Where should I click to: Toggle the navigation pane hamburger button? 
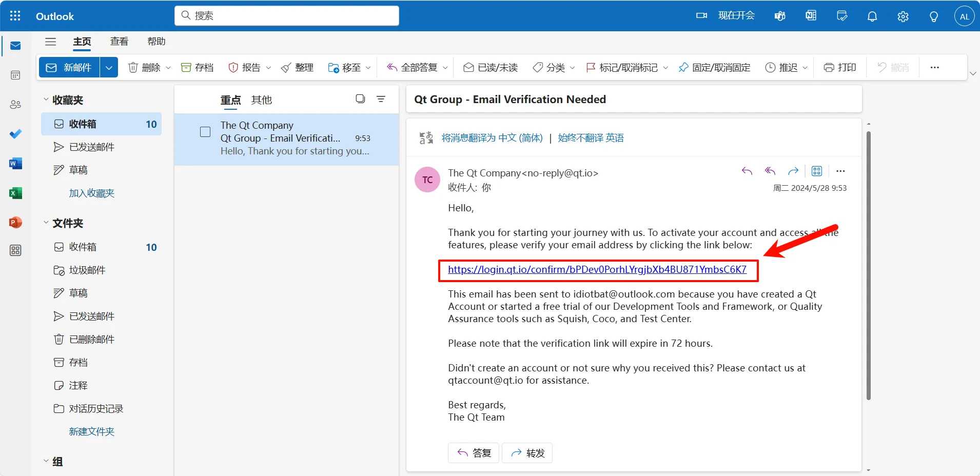click(x=50, y=42)
